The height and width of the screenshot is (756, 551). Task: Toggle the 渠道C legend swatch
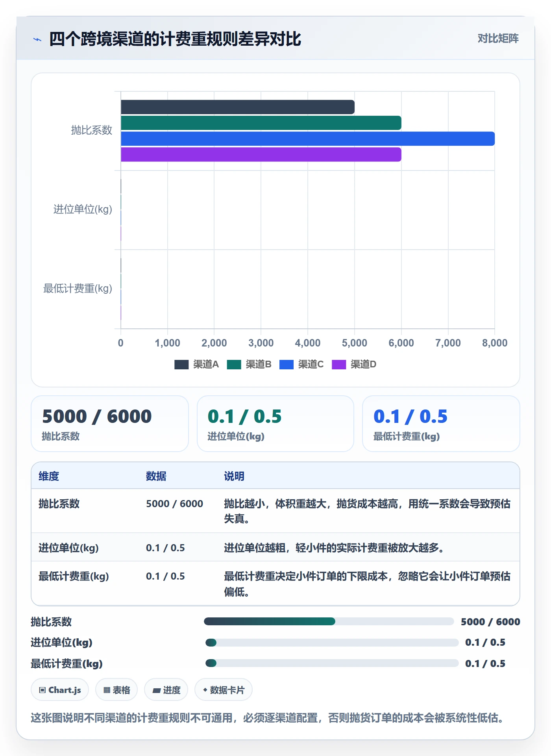click(x=287, y=365)
